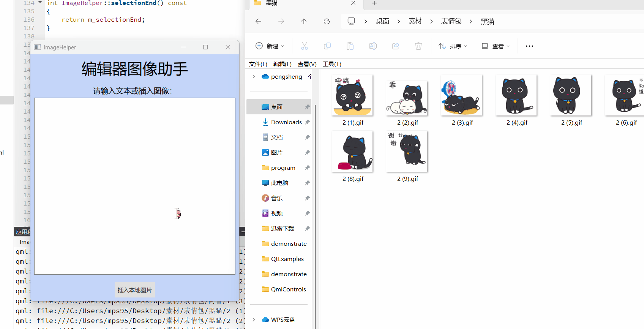Select the 2 (5).gif thumbnail

571,95
